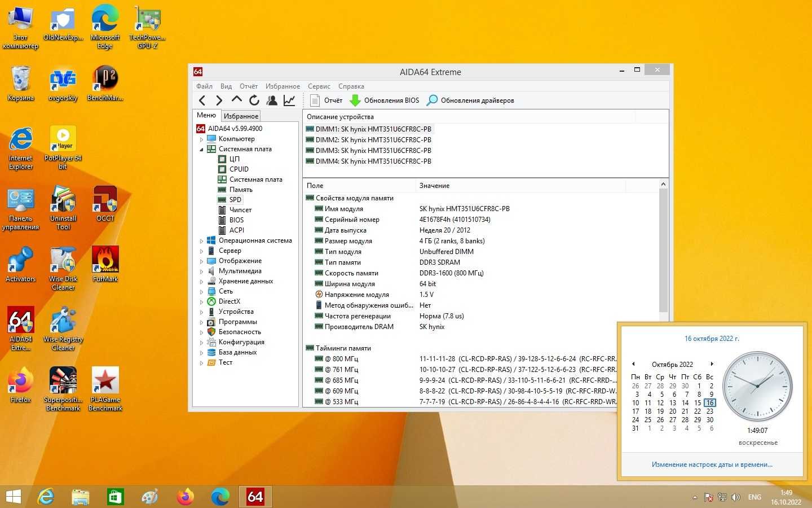The width and height of the screenshot is (812, 508).
Task: Select DIMM1: SK hynix device row
Action: (x=369, y=129)
